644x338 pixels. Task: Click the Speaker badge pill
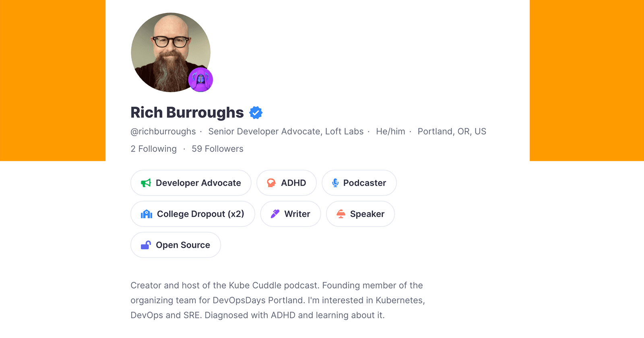pyautogui.click(x=360, y=214)
